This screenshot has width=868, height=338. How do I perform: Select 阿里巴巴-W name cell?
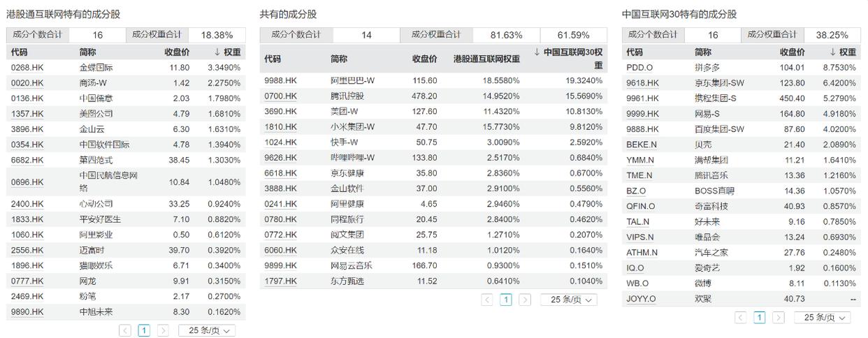coord(352,81)
